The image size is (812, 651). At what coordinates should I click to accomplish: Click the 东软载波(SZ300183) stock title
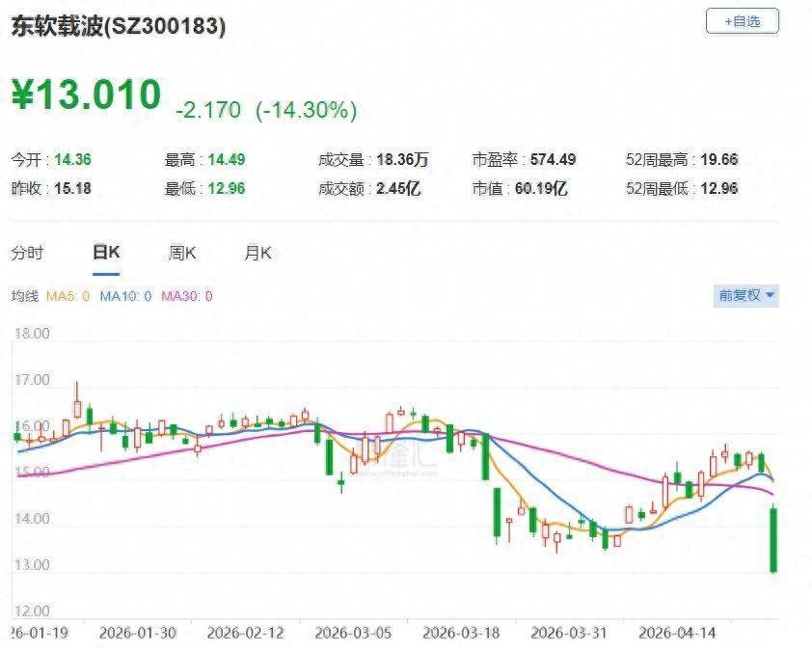coord(119,27)
